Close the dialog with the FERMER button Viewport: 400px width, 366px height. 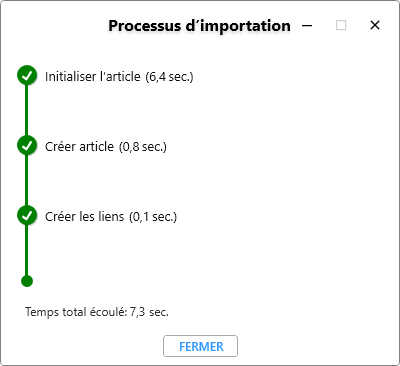(x=200, y=346)
